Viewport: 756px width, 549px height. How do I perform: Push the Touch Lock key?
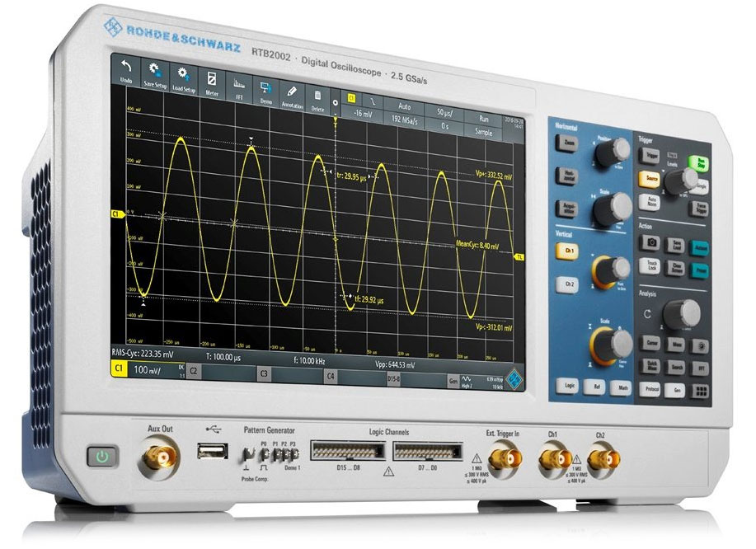pyautogui.click(x=650, y=265)
